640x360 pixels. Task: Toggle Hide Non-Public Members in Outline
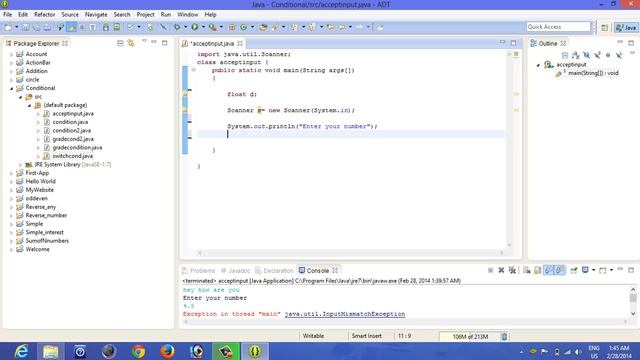[x=608, y=55]
